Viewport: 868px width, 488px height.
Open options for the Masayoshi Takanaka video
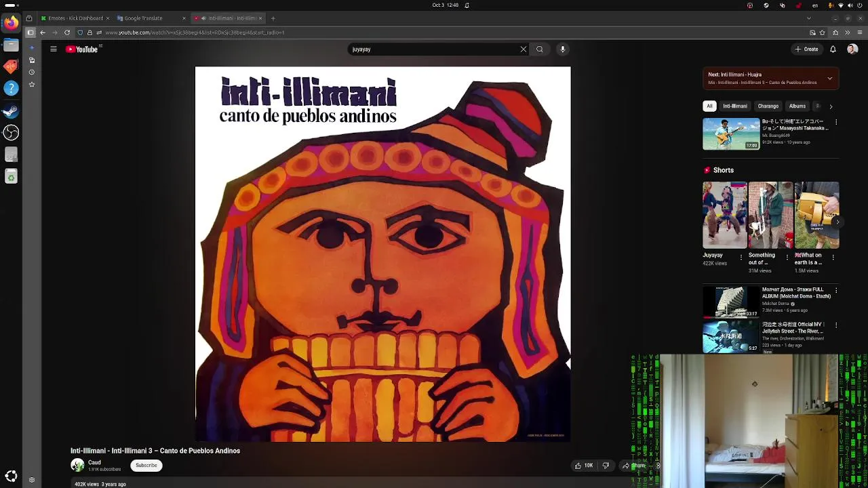[x=836, y=122]
